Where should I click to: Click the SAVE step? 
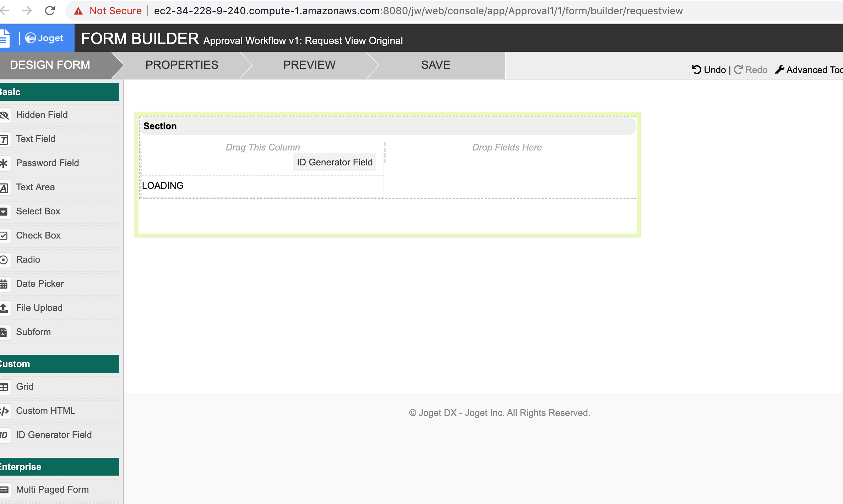[x=435, y=65]
